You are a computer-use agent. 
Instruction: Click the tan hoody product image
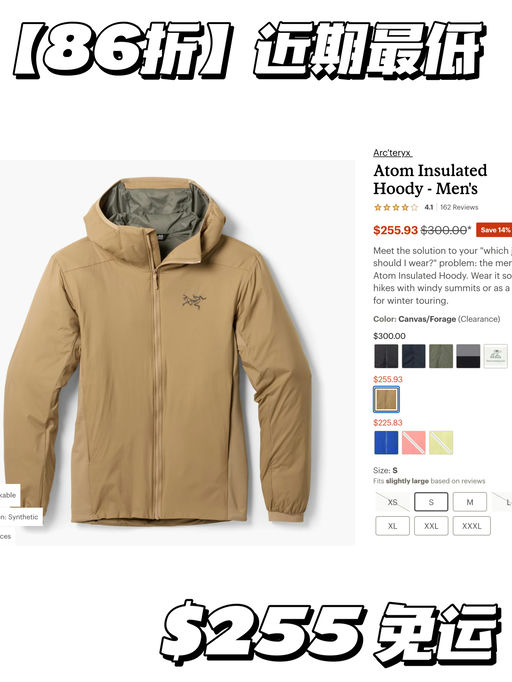(x=177, y=352)
